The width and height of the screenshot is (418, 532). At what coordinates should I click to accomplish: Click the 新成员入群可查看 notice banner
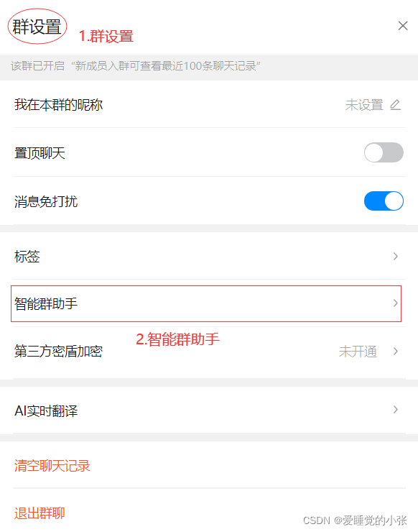click(209, 66)
